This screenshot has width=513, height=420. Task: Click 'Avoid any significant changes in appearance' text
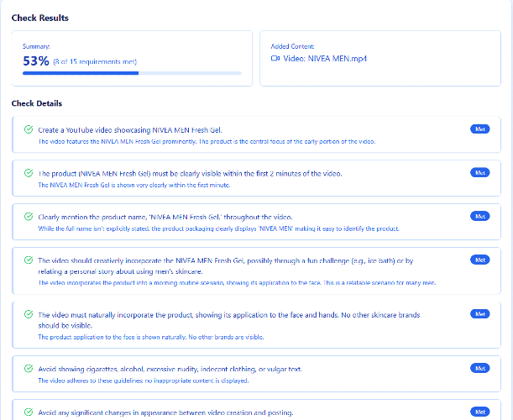(165, 412)
